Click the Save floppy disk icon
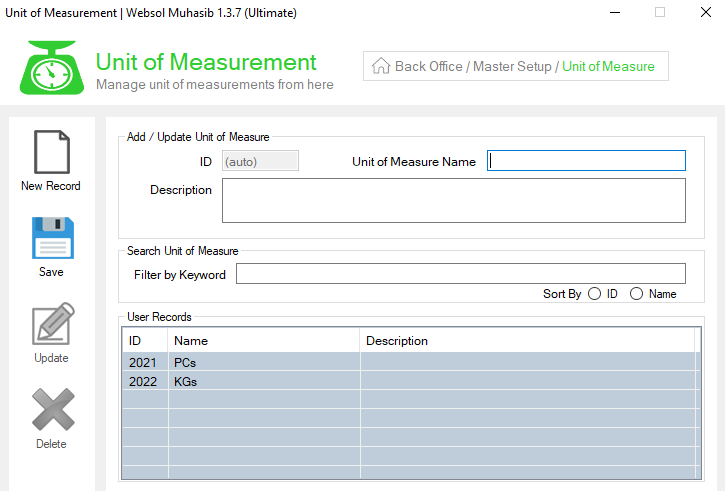The image size is (725, 491). tap(53, 238)
